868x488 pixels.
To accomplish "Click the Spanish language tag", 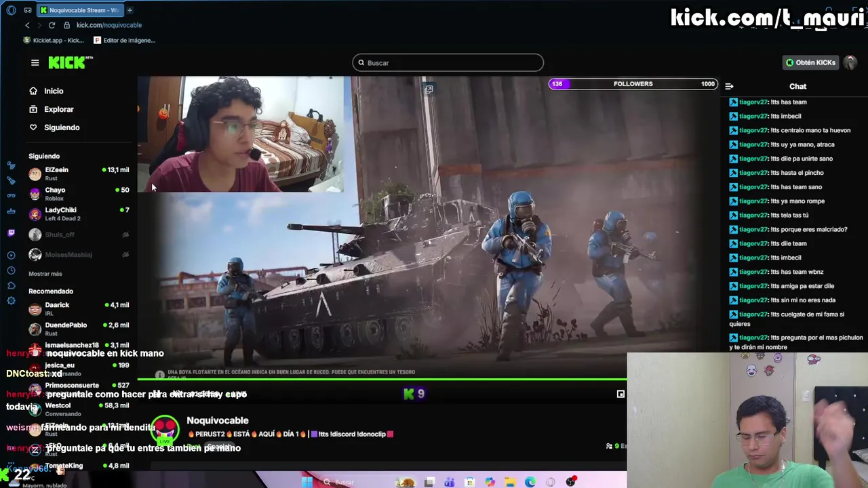I will [x=218, y=447].
